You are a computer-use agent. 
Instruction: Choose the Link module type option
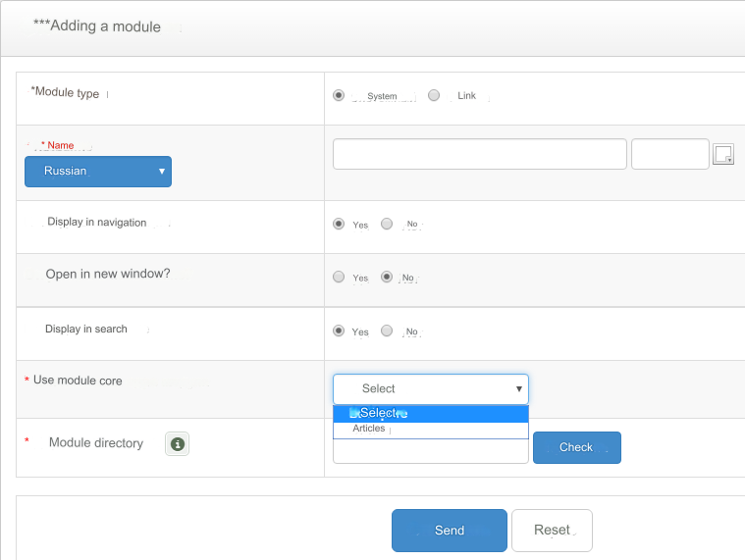[x=434, y=95]
